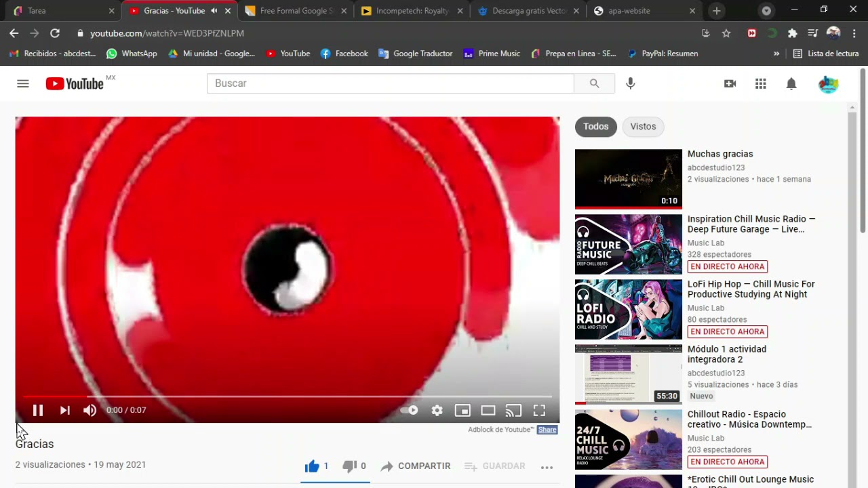Screen dimensions: 868x488
Task: Click the browser address bar URL
Action: [167, 33]
